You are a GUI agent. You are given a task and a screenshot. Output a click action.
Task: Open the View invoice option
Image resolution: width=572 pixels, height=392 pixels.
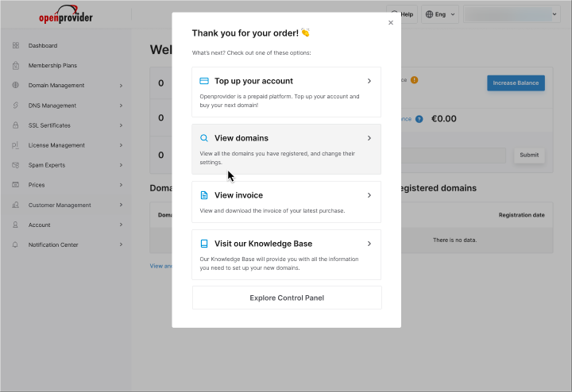[286, 202]
